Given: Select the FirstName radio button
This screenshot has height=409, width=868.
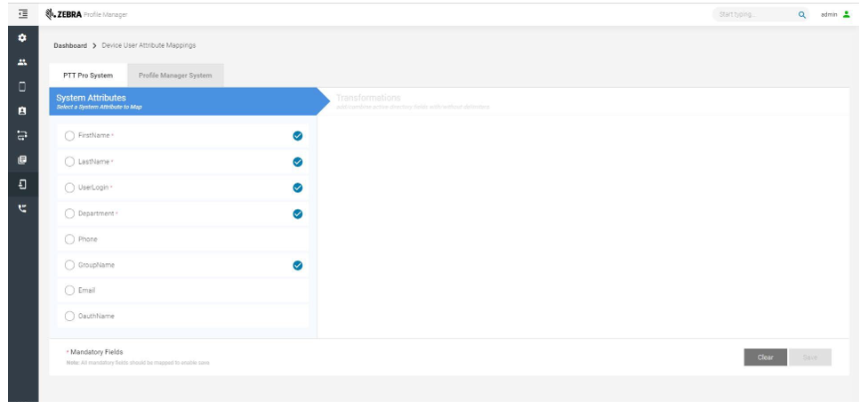Looking at the screenshot, I should tap(70, 135).
